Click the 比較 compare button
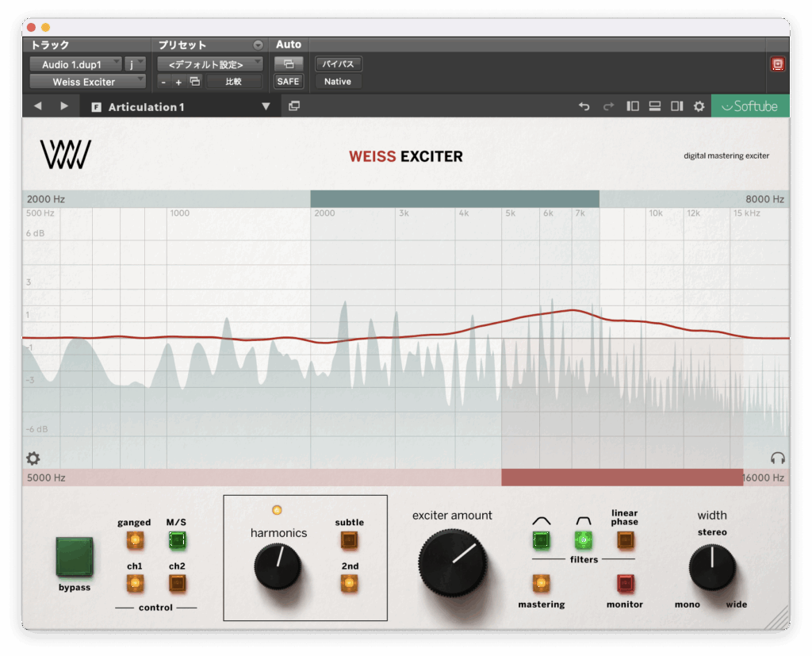 pos(234,82)
